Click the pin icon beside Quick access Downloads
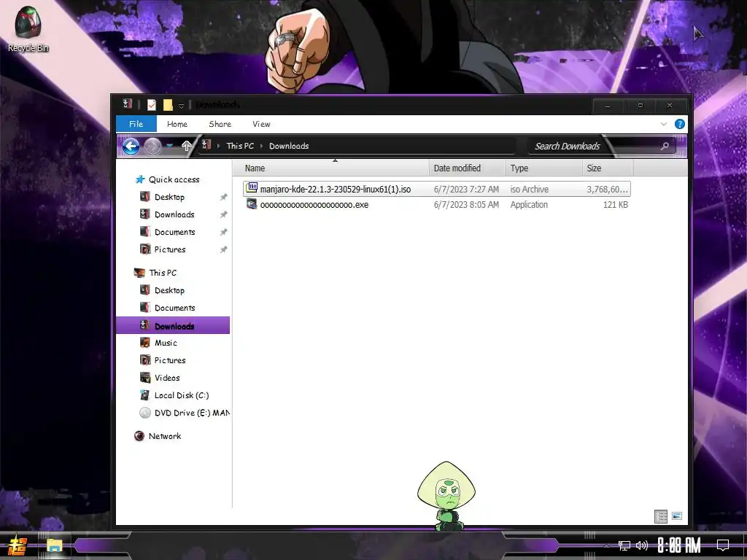747x560 pixels. point(223,215)
